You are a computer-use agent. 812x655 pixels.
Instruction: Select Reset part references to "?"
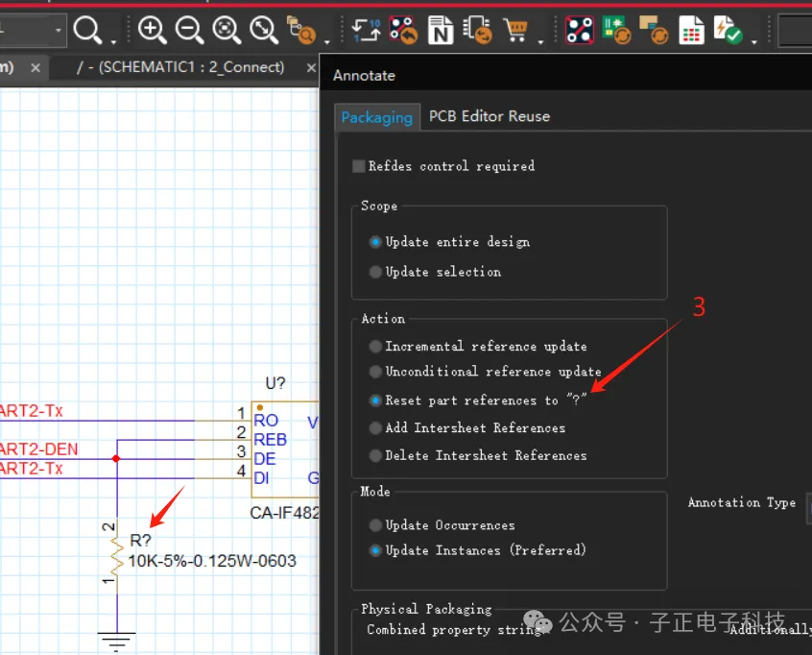point(375,400)
